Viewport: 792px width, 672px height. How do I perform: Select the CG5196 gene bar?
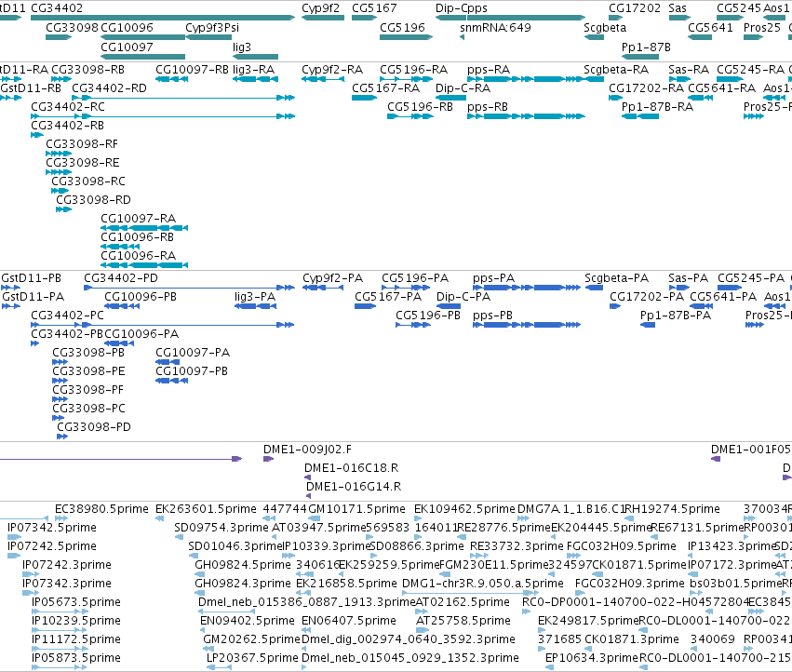coord(406,37)
